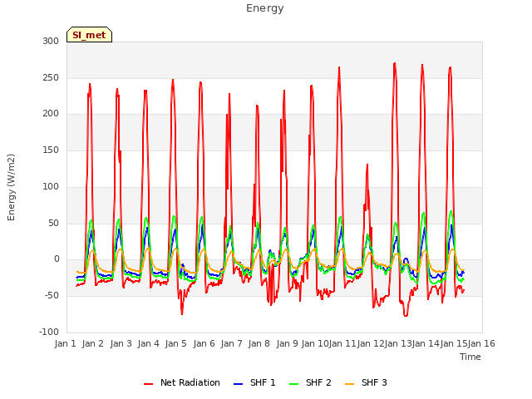Click the 300 y-axis tick label
The width and height of the screenshot is (532, 399).
pyautogui.click(x=51, y=41)
